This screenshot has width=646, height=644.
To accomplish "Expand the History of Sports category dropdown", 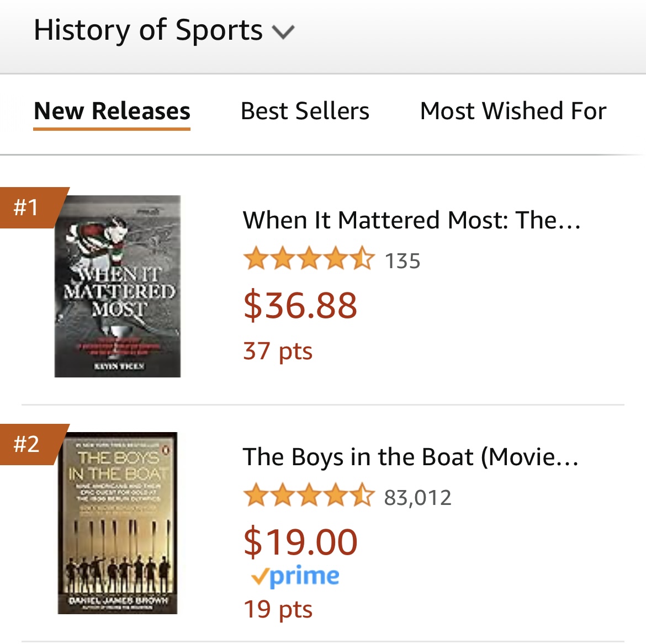I will click(164, 30).
